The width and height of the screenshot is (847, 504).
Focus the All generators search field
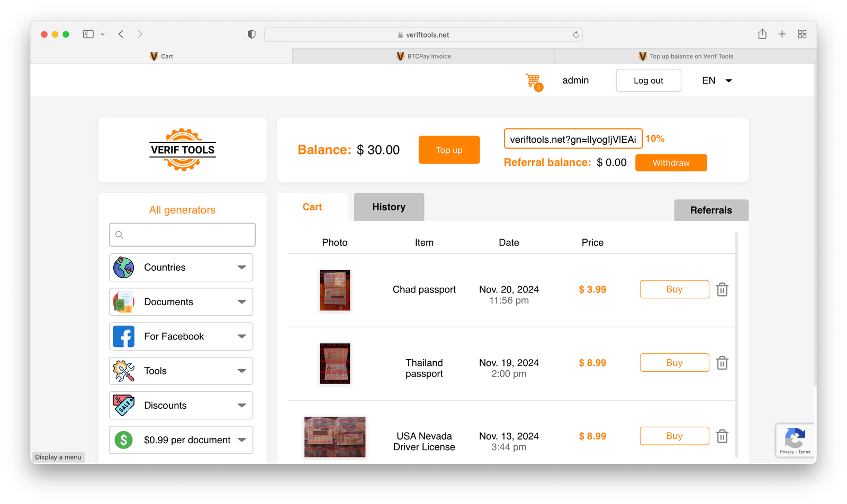point(183,235)
